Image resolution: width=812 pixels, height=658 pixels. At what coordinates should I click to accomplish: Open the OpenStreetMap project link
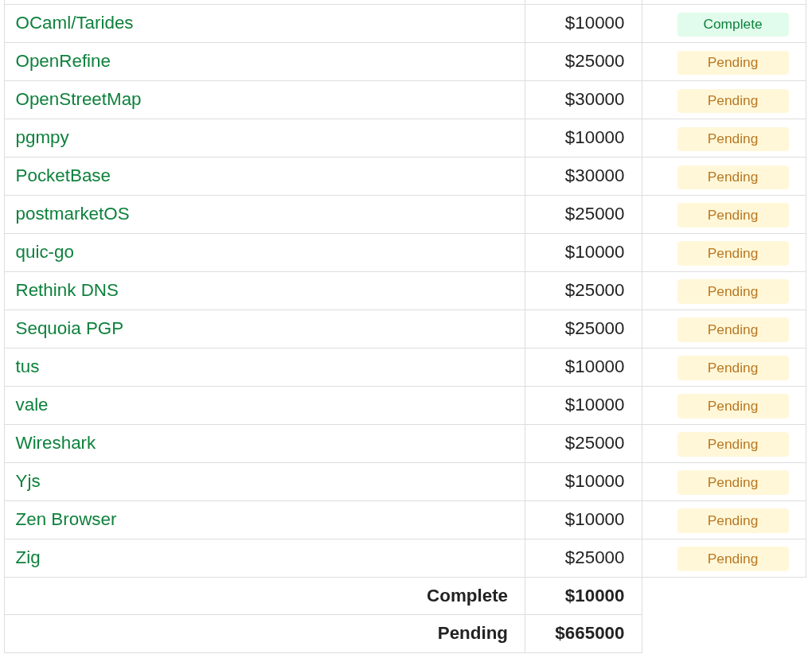[x=78, y=99]
